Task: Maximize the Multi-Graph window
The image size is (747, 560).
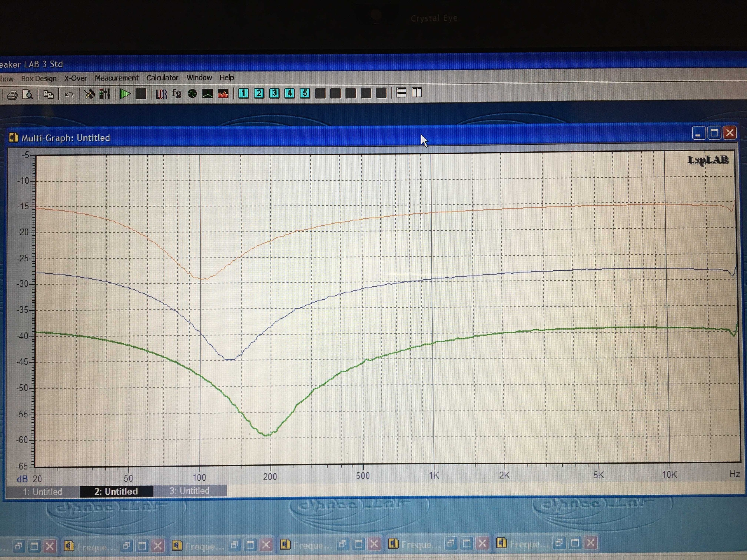Action: 714,133
